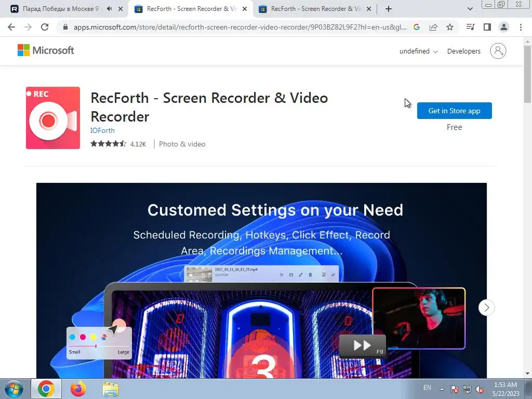This screenshot has height=399, width=532.
Task: Open the Photo & video category link
Action: [182, 144]
